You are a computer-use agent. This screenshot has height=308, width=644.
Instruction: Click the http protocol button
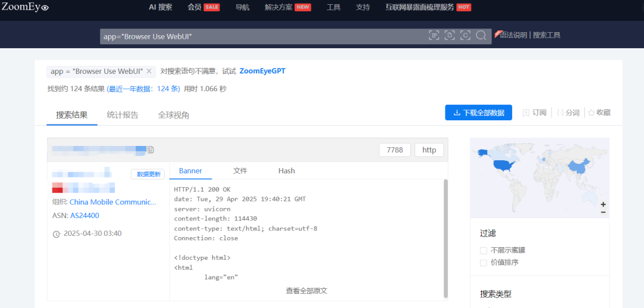[x=429, y=150]
